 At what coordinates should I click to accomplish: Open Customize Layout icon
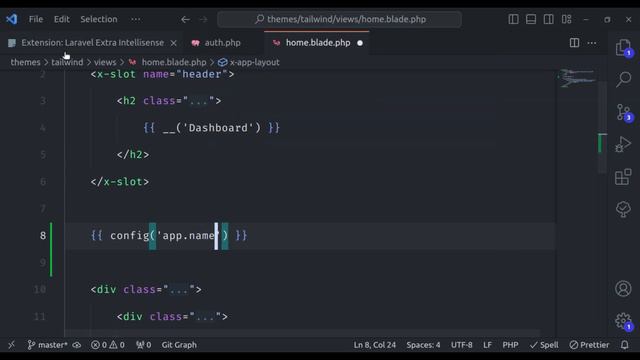pos(567,19)
